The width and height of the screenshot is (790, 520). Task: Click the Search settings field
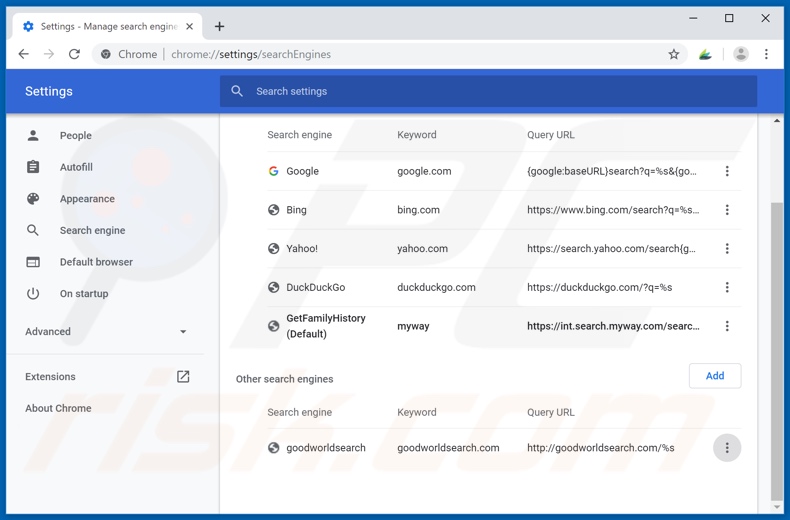488,91
